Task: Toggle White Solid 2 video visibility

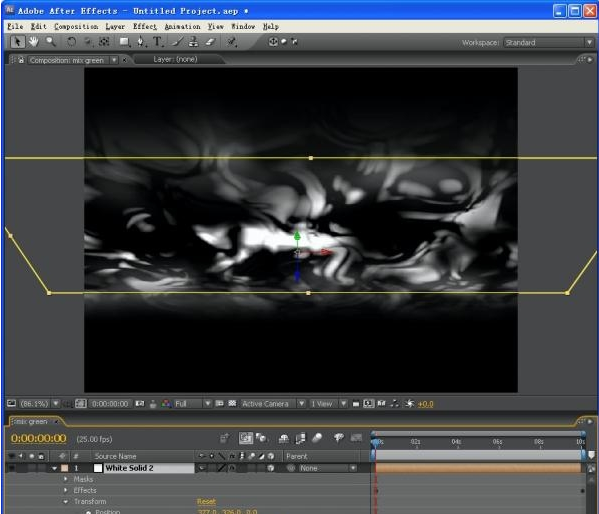Action: 12,468
